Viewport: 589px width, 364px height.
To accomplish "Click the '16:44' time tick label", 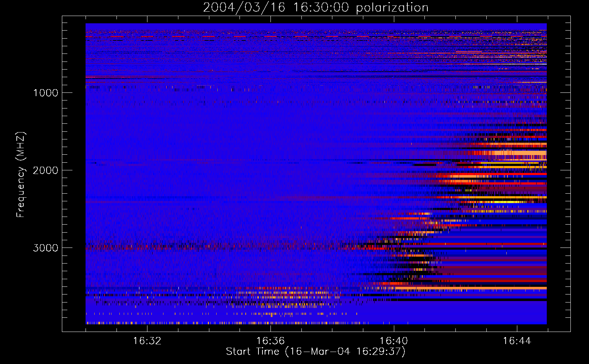I will [517, 341].
